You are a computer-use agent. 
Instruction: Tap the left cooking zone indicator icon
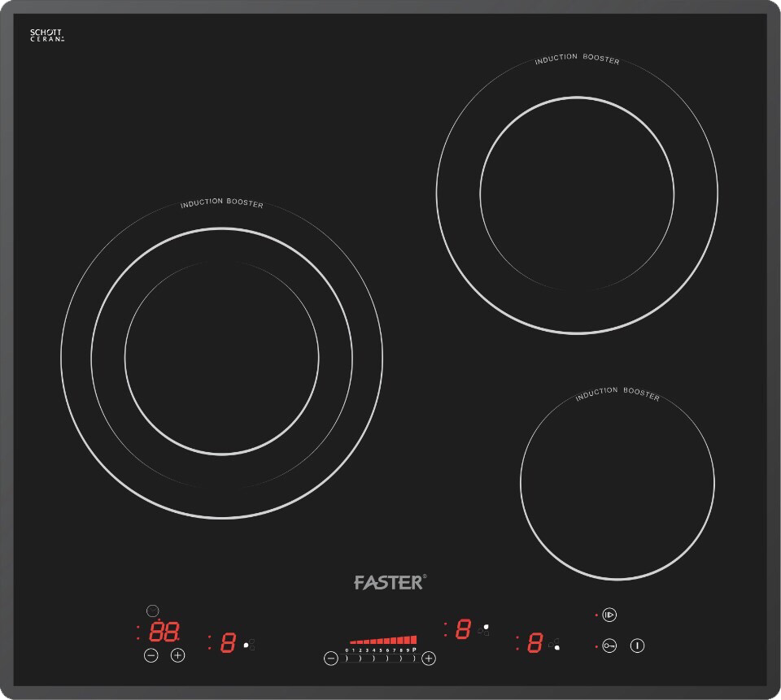(x=250, y=644)
